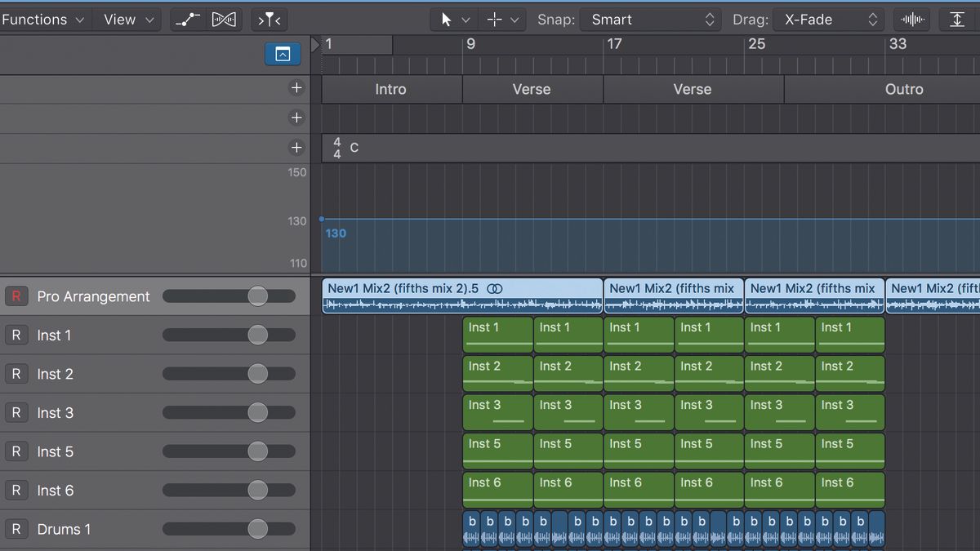Open the Snap dropdown showing Smart

coord(649,19)
